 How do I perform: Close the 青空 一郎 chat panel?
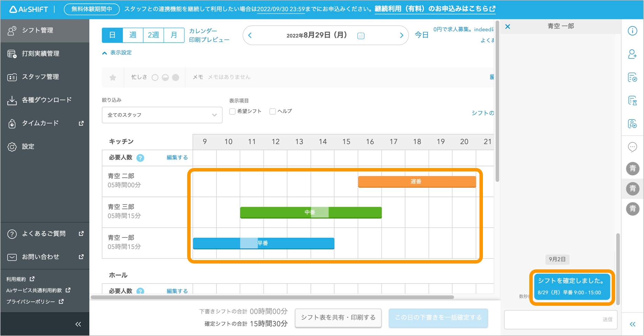click(508, 26)
